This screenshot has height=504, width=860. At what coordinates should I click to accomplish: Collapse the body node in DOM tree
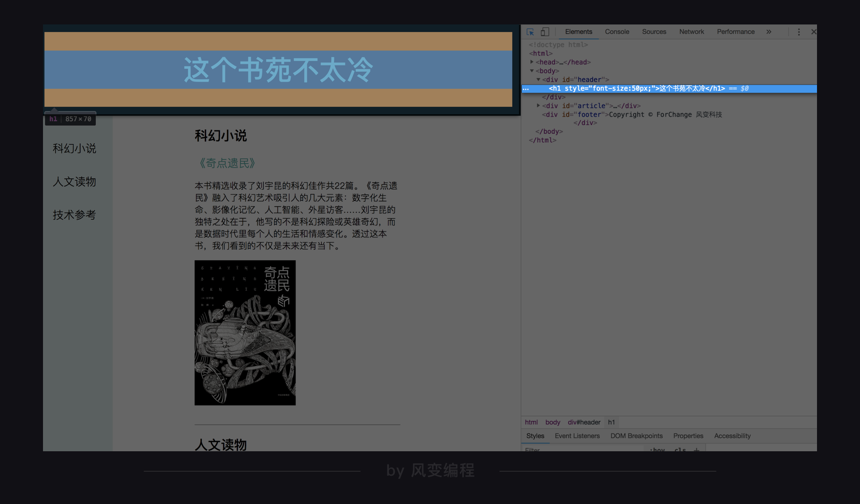point(532,71)
